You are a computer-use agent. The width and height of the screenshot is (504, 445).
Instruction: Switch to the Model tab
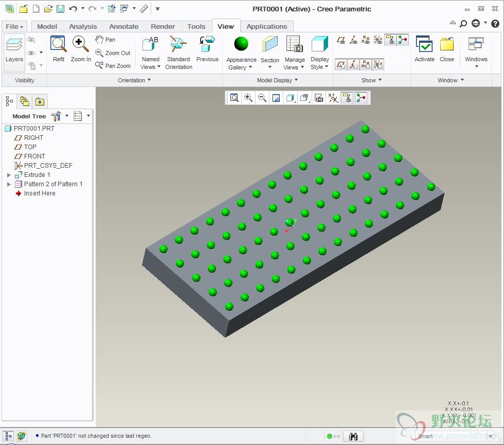[x=47, y=26]
